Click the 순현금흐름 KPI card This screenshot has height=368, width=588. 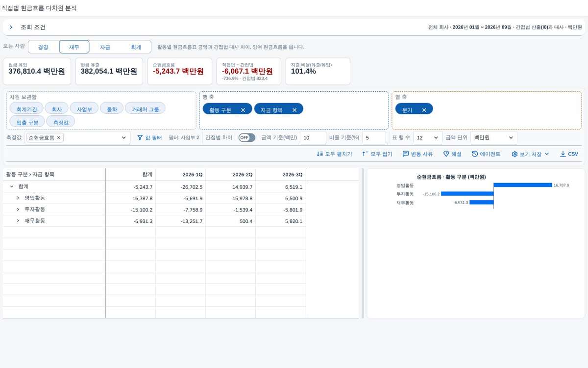(x=180, y=71)
